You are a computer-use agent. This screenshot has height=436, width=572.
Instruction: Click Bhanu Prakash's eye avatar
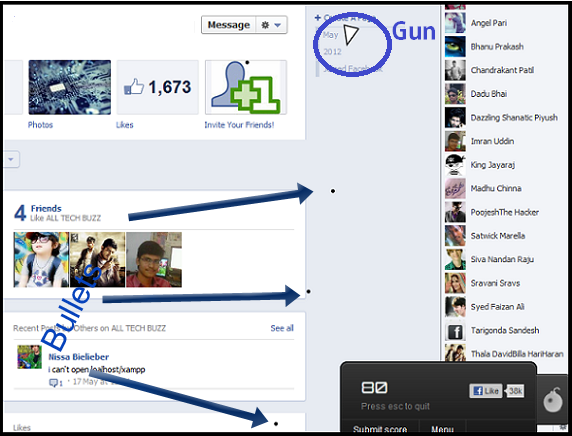coord(455,46)
